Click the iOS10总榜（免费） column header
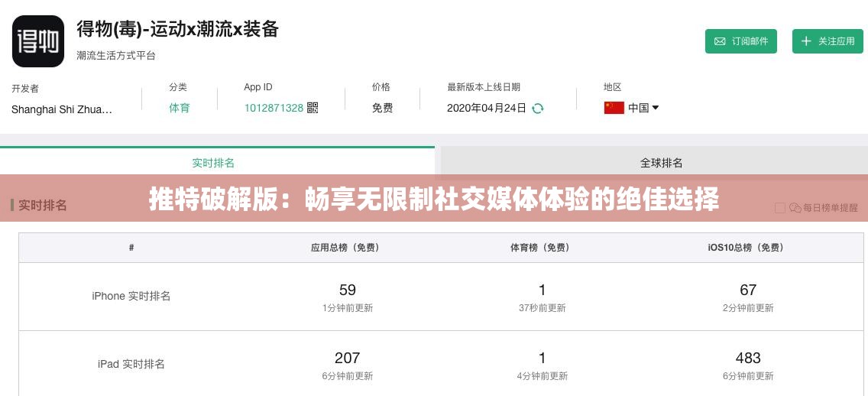The width and height of the screenshot is (868, 396). 748,248
